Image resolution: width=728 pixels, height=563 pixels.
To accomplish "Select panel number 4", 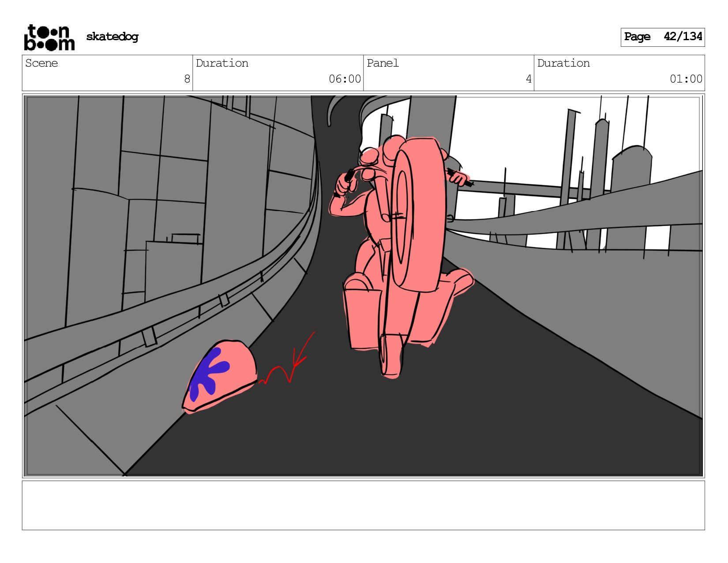I will tap(529, 79).
